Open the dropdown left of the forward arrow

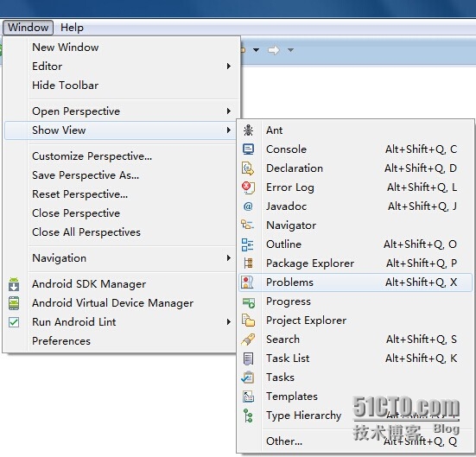(257, 50)
